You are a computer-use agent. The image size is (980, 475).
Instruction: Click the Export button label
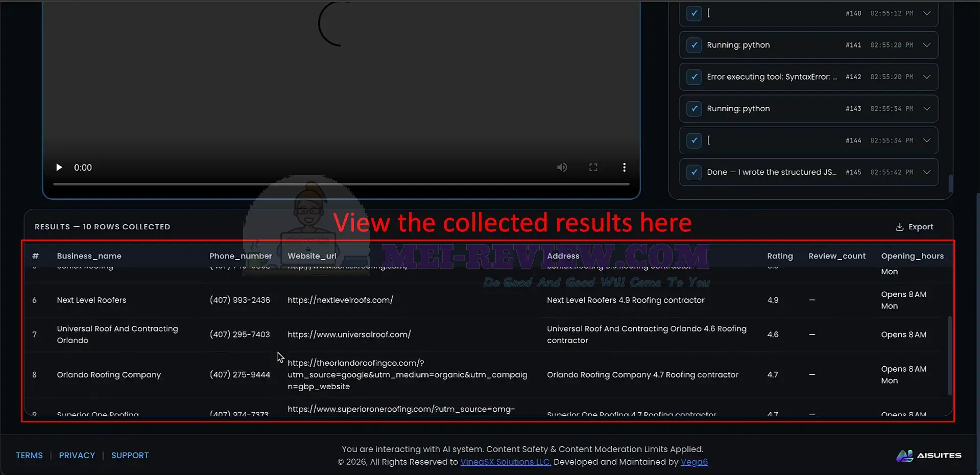pos(920,227)
